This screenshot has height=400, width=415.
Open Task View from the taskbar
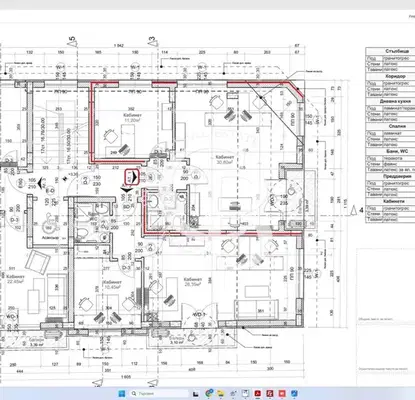point(196,394)
